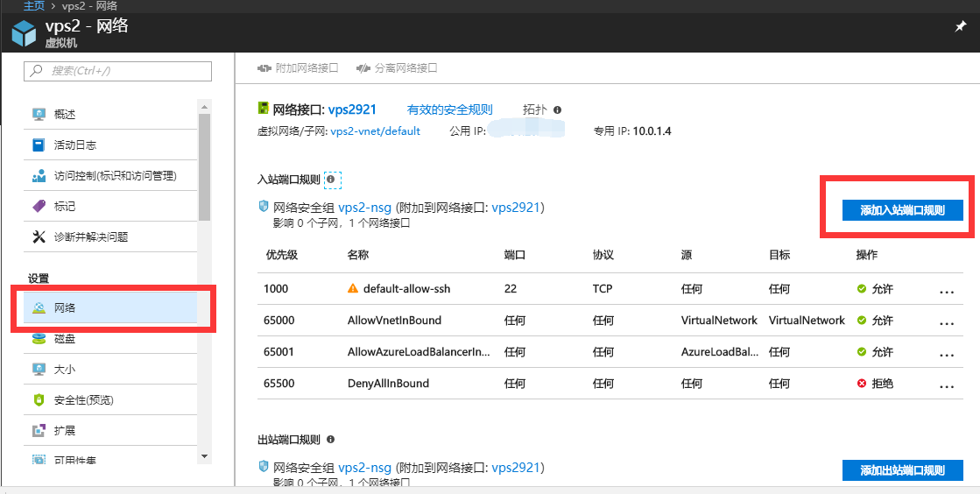Click the 附加网络接口 toolbar button
The height and width of the screenshot is (494, 980).
click(298, 68)
